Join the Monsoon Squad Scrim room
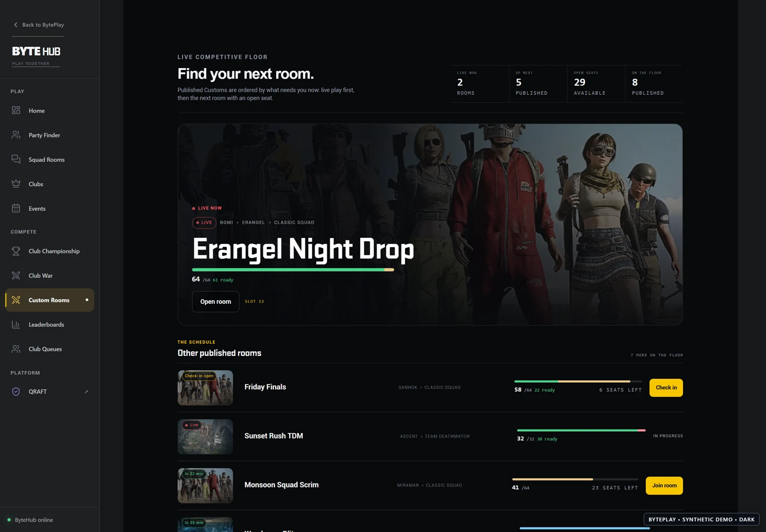The image size is (766, 532). (x=664, y=486)
